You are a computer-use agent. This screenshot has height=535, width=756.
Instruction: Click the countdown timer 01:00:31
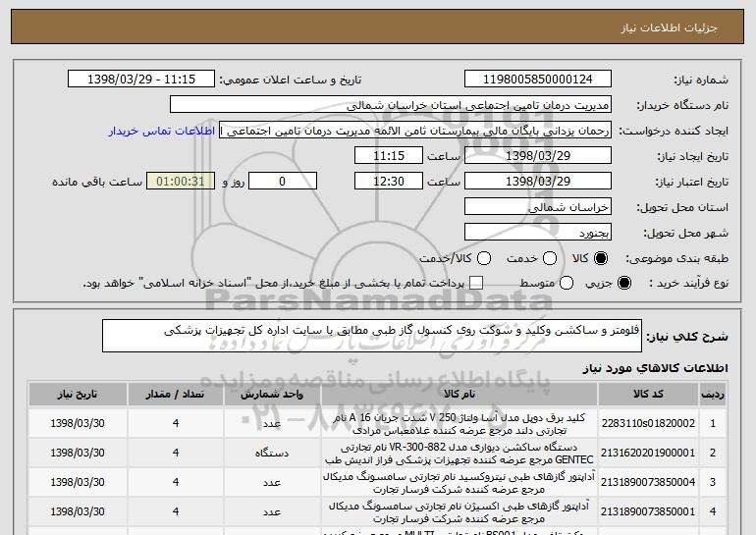pos(181,182)
